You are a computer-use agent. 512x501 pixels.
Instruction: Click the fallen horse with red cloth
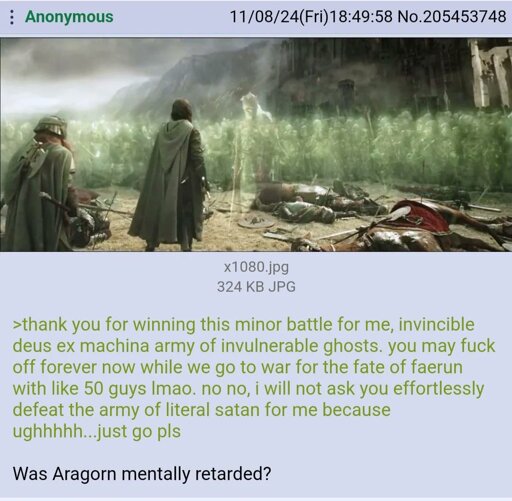(427, 225)
